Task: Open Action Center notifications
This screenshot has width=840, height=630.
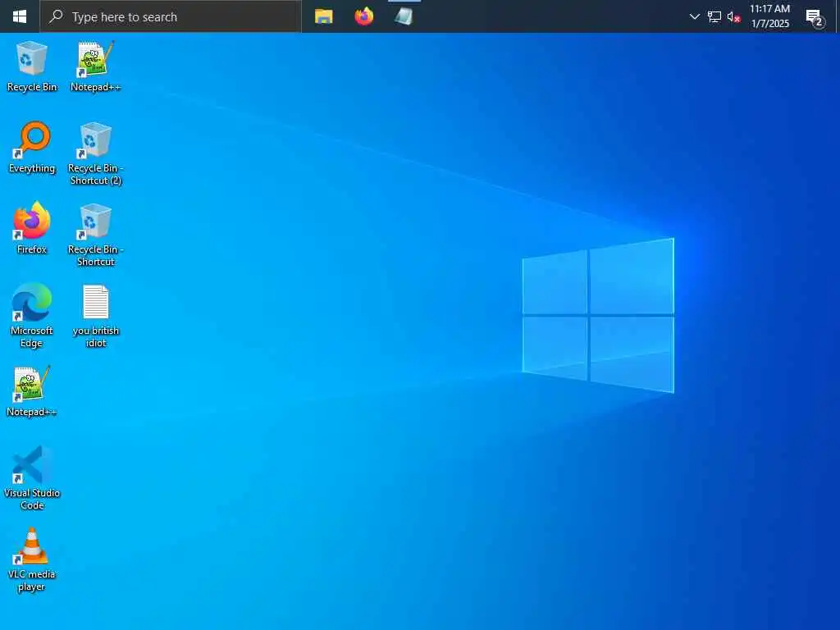Action: click(815, 17)
